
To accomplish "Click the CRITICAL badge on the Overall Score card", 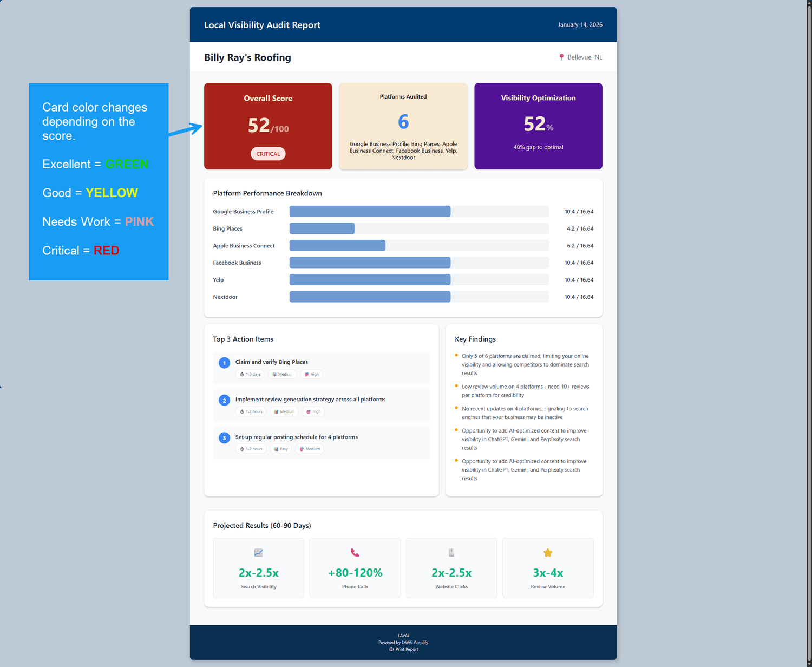I will point(268,154).
